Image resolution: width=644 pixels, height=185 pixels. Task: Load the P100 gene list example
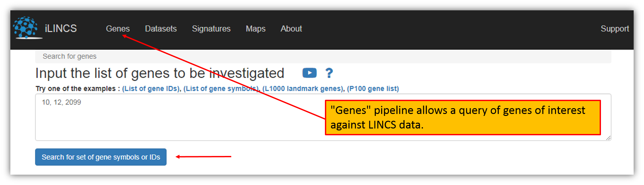pyautogui.click(x=373, y=88)
